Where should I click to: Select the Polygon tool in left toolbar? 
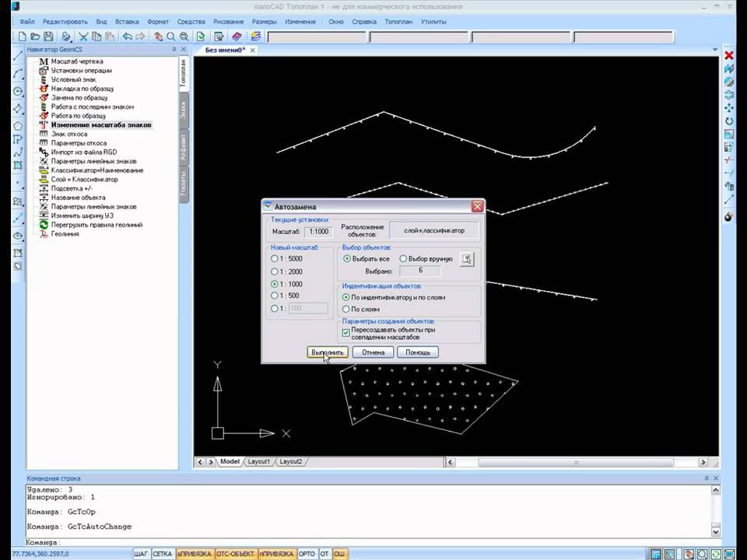pyautogui.click(x=18, y=126)
